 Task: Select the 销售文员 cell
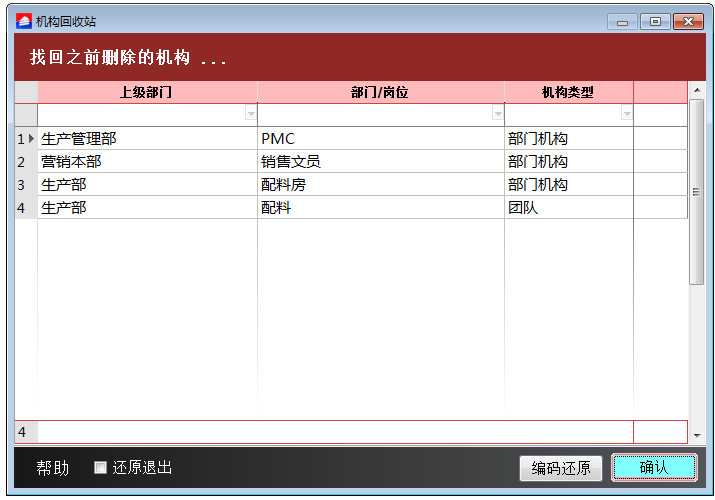pyautogui.click(x=381, y=161)
